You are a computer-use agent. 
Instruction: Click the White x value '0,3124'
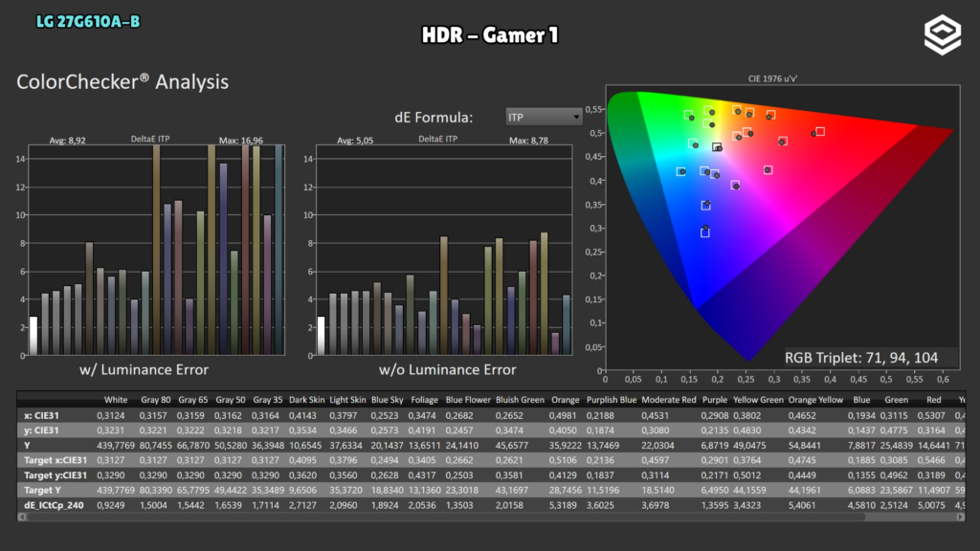(x=111, y=415)
